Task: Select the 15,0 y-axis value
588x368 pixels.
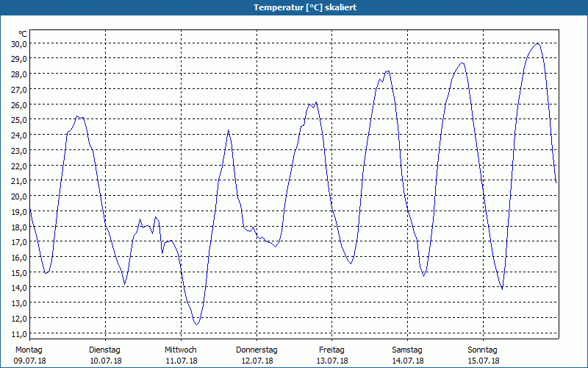Action: (x=19, y=272)
